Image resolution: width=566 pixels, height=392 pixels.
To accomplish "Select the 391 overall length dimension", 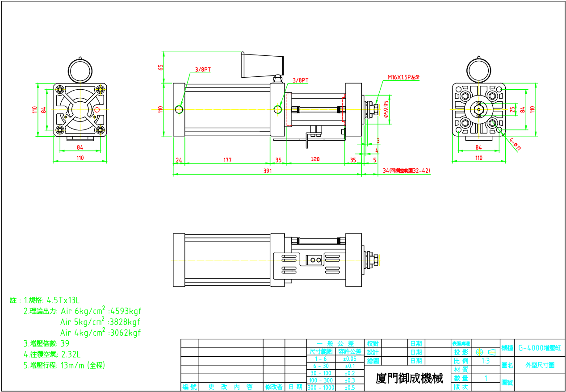I will [x=267, y=171].
